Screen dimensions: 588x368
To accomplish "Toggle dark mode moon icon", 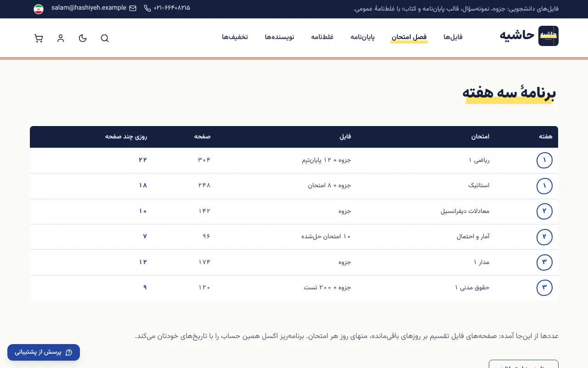I will coord(83,38).
